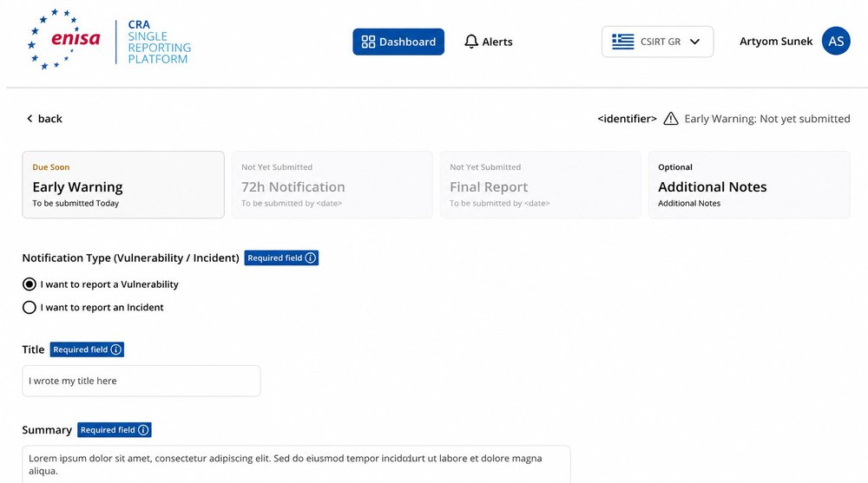Viewport: 868px width, 483px height.
Task: Click the Notification Type field label
Action: (x=131, y=258)
